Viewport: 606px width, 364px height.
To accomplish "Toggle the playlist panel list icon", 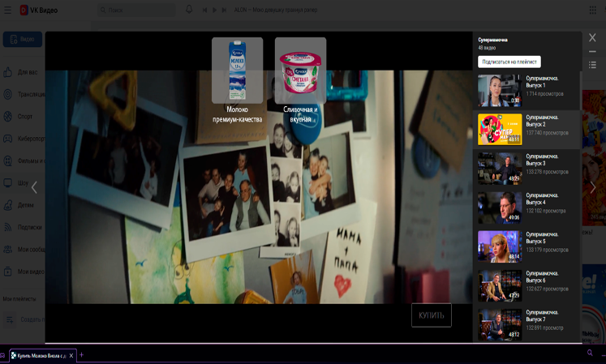I will click(x=592, y=64).
